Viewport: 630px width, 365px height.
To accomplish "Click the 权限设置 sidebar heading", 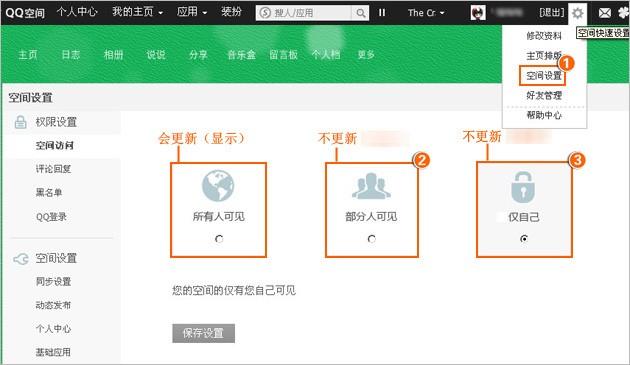I will [56, 122].
